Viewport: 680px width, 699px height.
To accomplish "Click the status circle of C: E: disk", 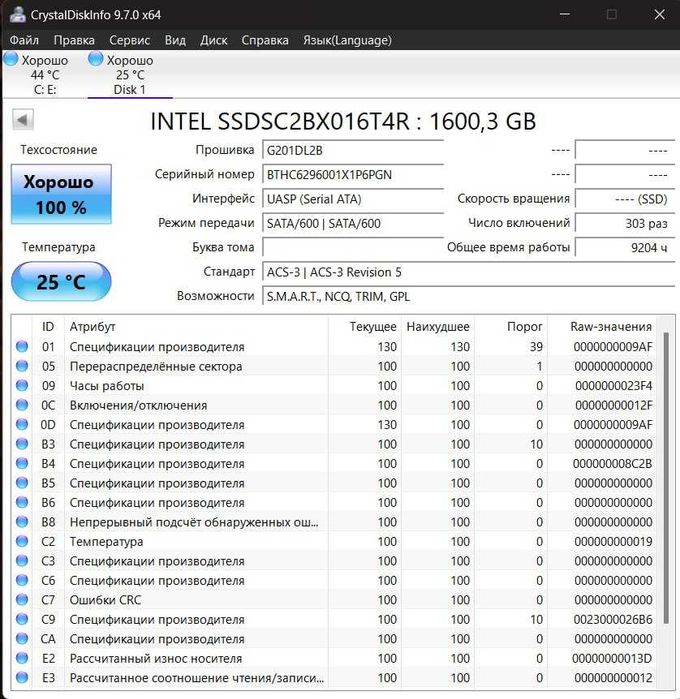I will 11,58.
